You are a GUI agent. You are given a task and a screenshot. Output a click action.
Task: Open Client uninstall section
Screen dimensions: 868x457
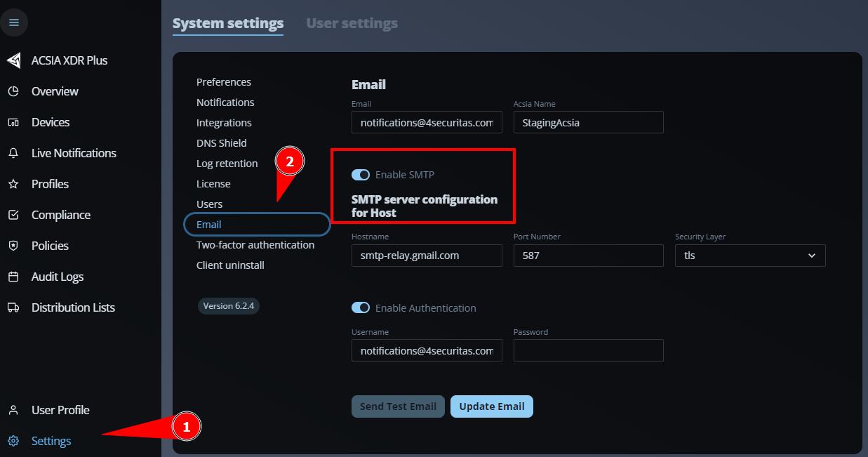[x=230, y=265]
